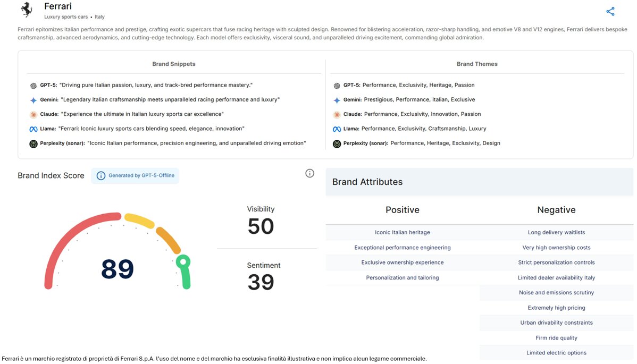Select the Brand Snippets header

[174, 64]
